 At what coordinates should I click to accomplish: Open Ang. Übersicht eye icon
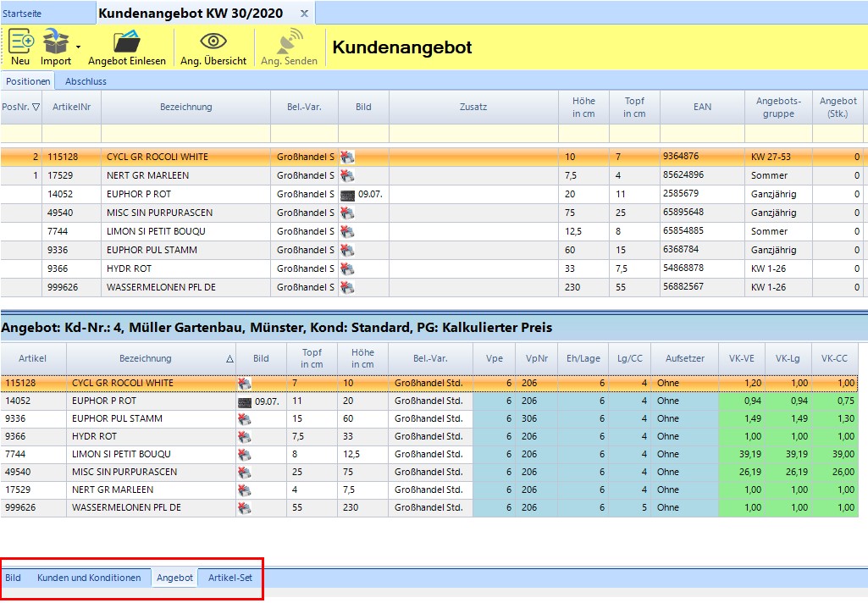pos(213,41)
